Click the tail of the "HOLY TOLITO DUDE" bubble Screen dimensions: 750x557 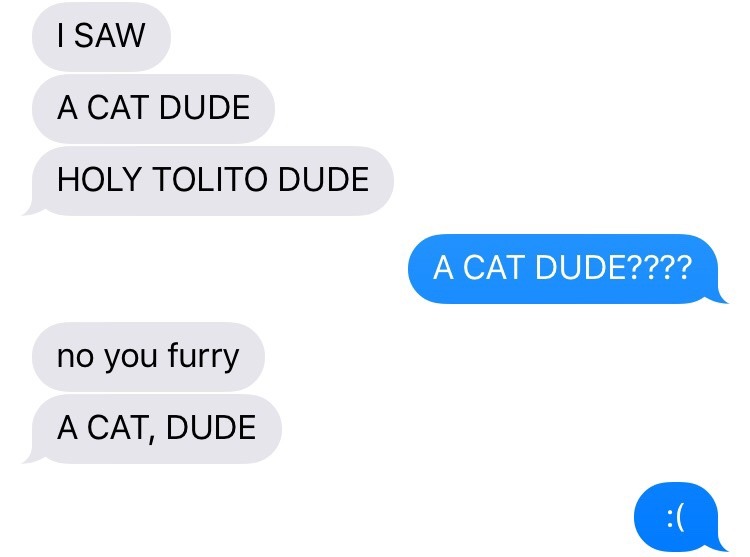tap(31, 209)
